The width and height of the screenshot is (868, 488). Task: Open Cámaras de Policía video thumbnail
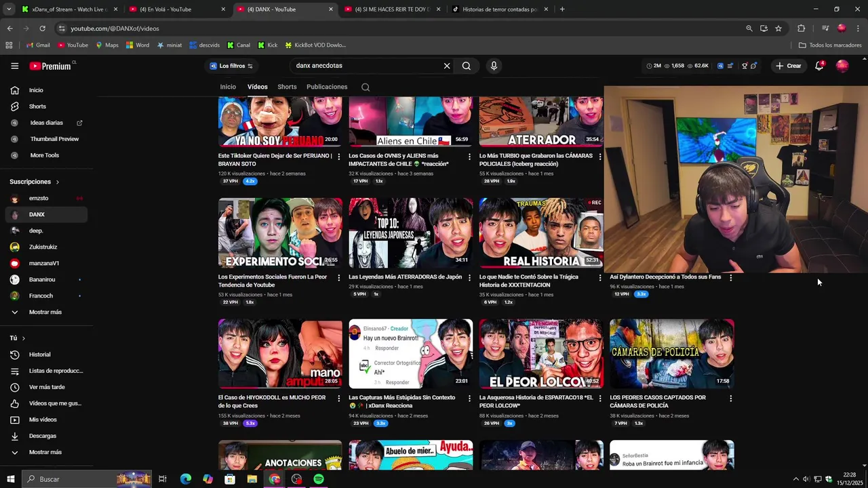671,354
